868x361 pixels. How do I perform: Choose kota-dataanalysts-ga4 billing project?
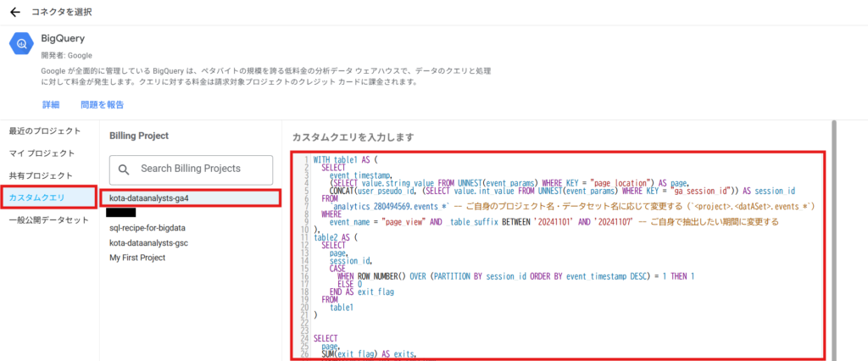tap(191, 197)
